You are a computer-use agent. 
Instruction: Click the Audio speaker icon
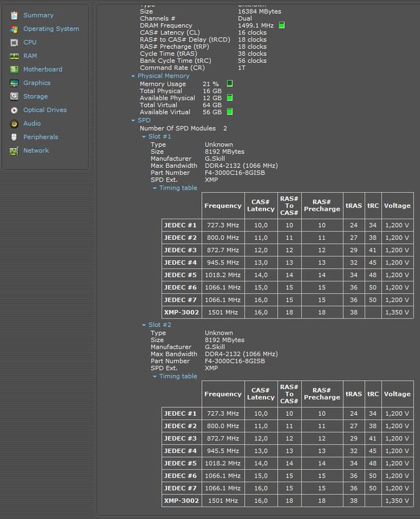click(14, 123)
